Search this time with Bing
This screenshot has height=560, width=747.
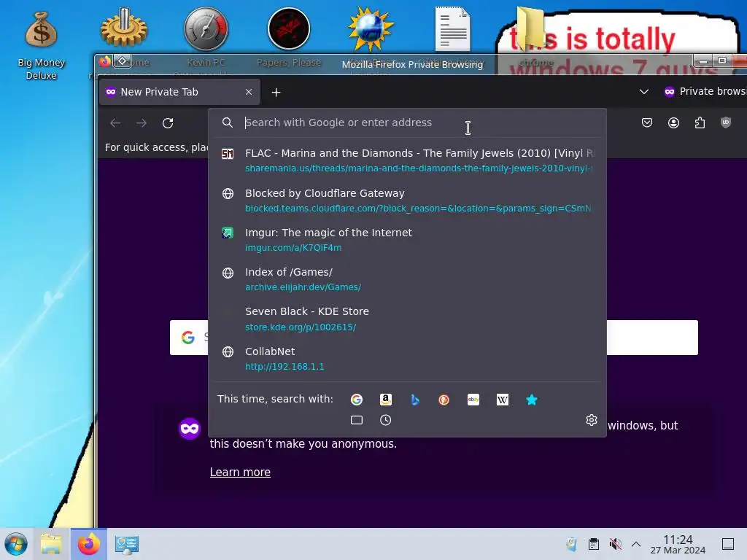pos(415,400)
